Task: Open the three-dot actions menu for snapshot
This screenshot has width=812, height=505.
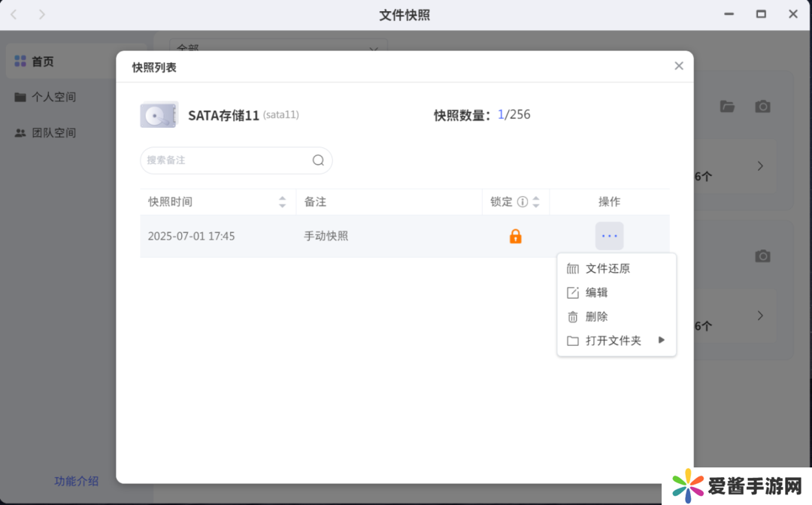Action: point(609,236)
